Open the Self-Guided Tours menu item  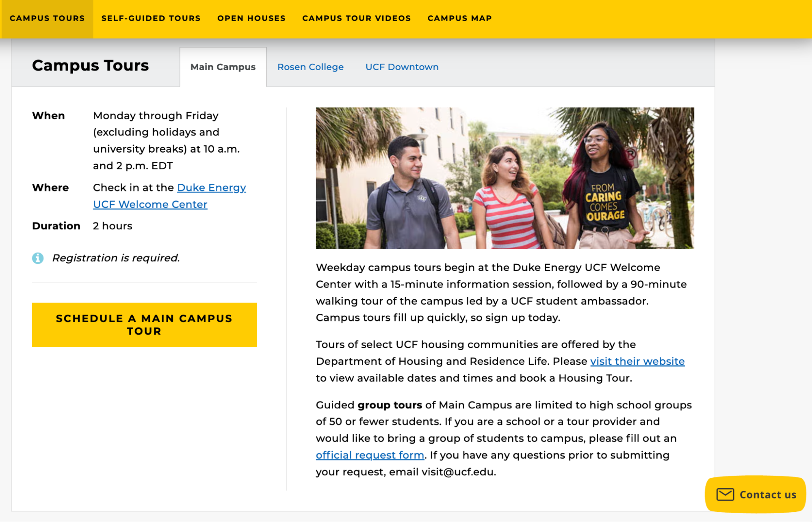pos(151,18)
